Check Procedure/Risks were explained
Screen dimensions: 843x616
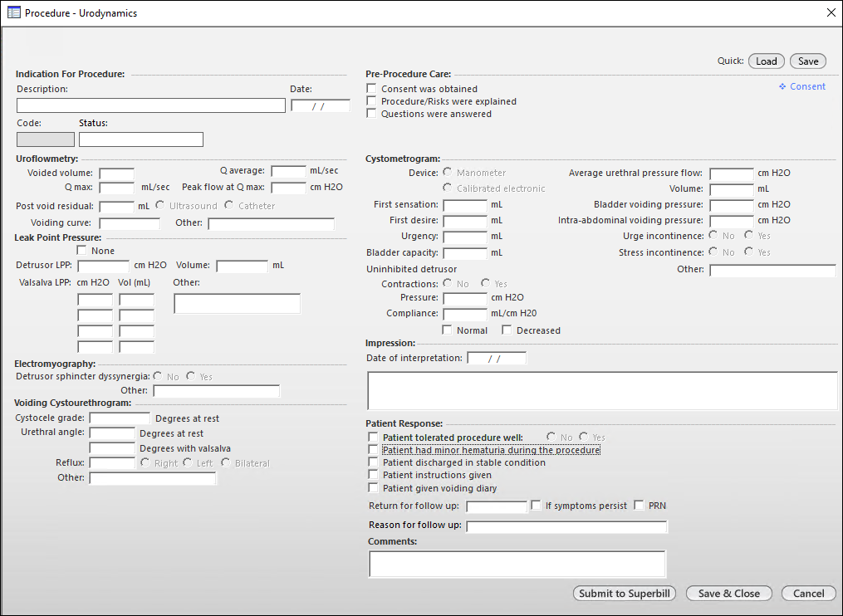click(x=371, y=101)
